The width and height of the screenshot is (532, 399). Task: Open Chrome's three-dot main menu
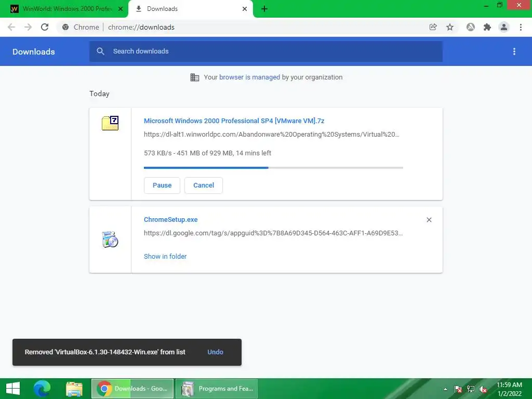click(521, 27)
